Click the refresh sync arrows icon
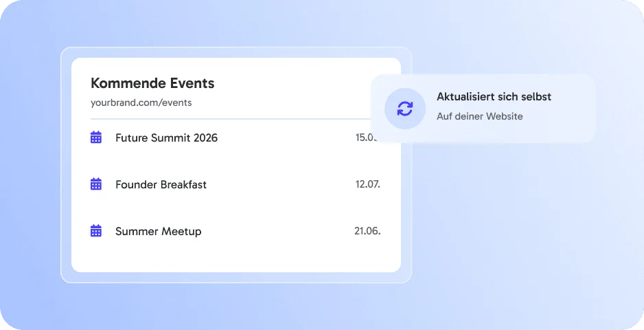This screenshot has width=644, height=330. tap(405, 109)
